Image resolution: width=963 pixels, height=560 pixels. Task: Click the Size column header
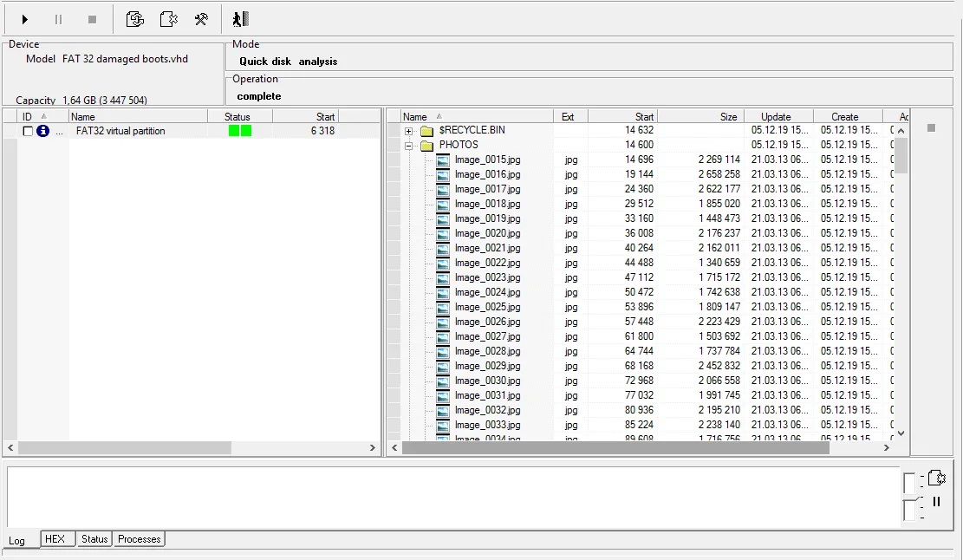[728, 117]
